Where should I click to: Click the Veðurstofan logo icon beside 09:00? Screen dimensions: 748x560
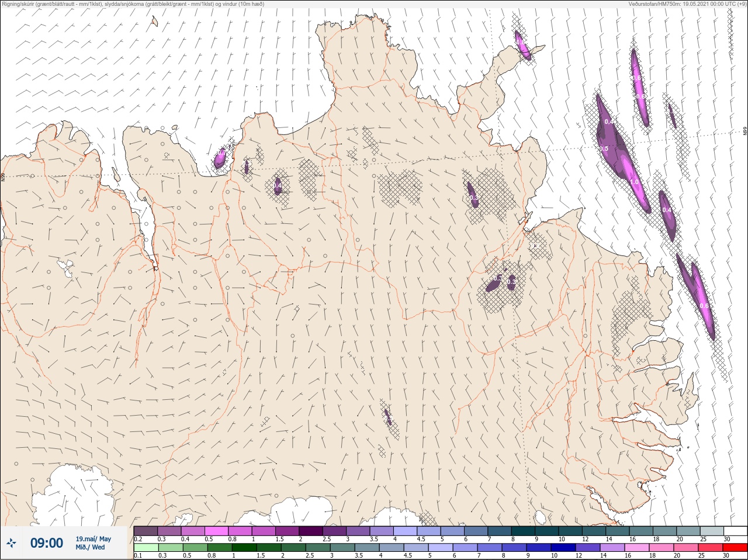click(x=11, y=544)
